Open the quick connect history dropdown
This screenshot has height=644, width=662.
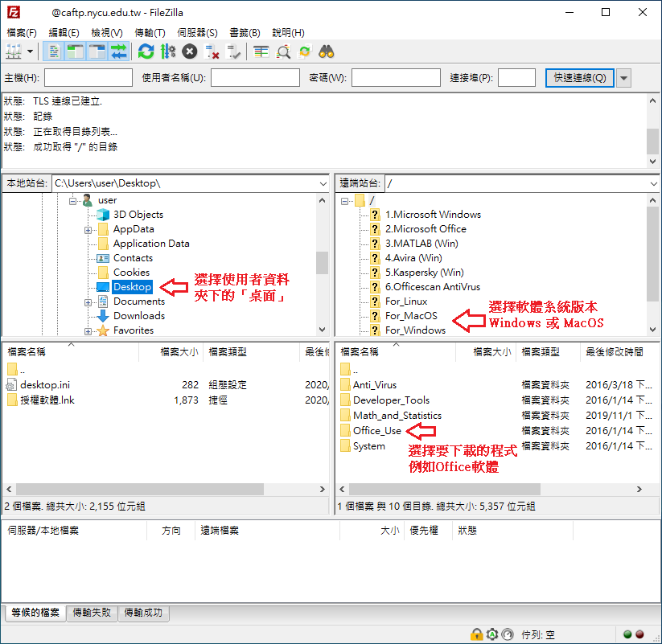[x=624, y=78]
